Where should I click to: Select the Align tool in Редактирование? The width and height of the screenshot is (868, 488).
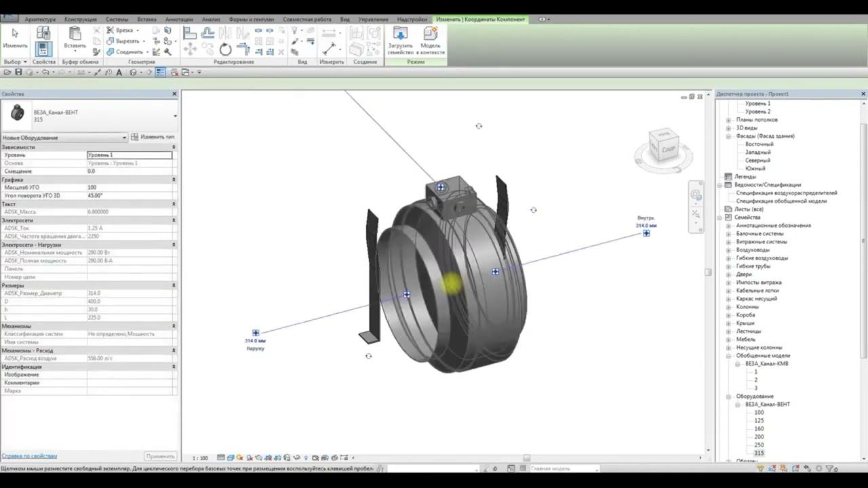point(190,33)
